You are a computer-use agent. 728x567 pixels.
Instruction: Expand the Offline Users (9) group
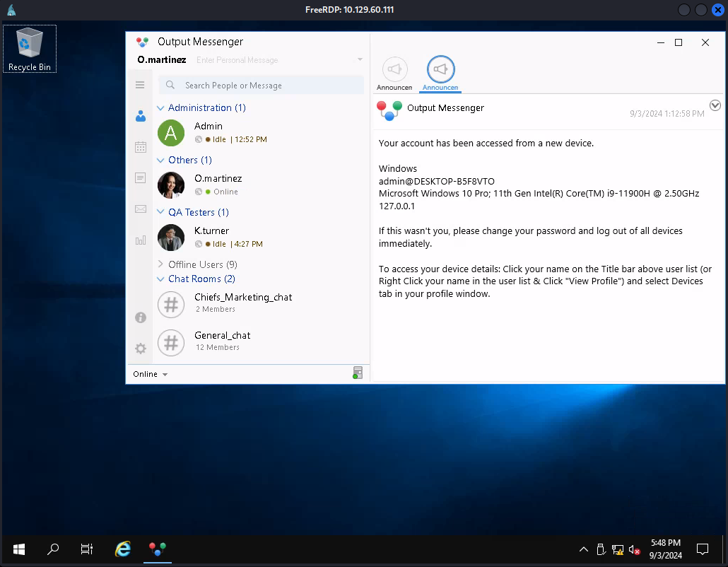(160, 264)
